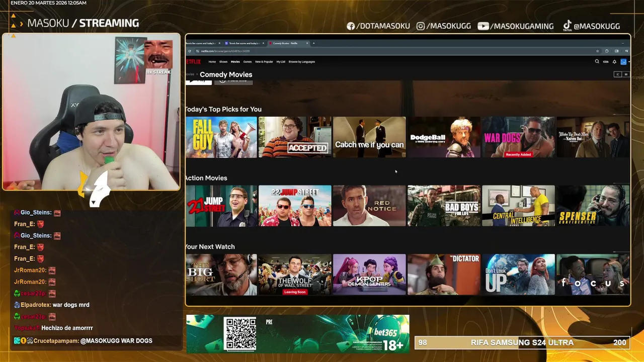Switch to the second Tennis live scores tab
The height and width of the screenshot is (362, 644).
coord(244,43)
